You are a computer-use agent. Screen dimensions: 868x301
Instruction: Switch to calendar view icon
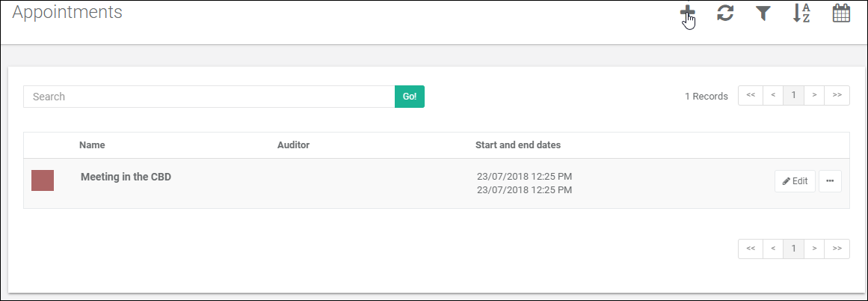tap(841, 13)
